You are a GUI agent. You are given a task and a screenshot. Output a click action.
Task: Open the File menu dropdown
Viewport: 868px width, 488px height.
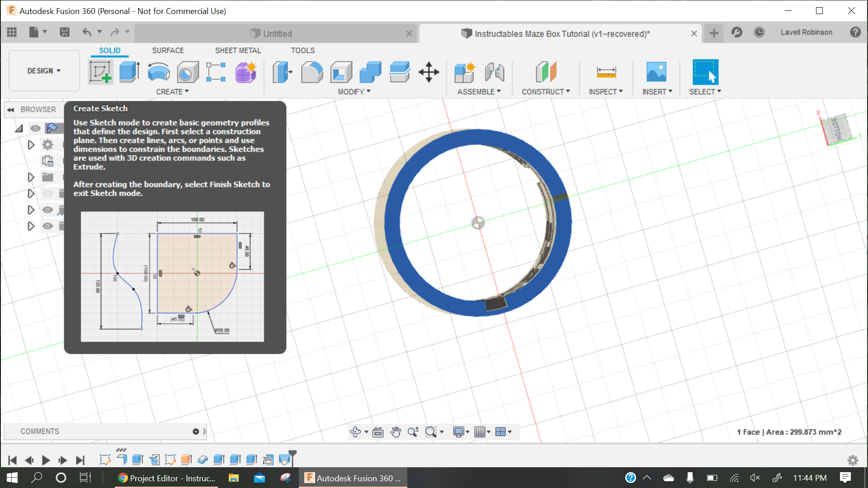click(38, 32)
